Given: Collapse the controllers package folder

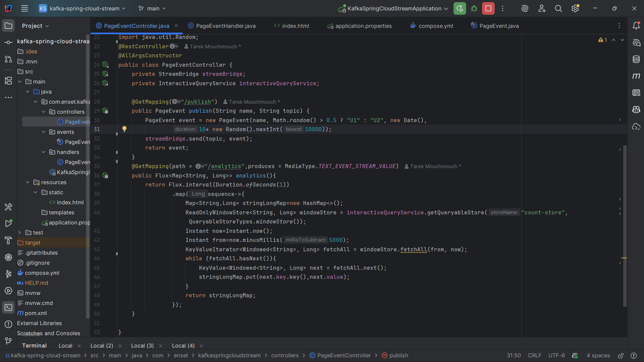Looking at the screenshot, I should 44,112.
